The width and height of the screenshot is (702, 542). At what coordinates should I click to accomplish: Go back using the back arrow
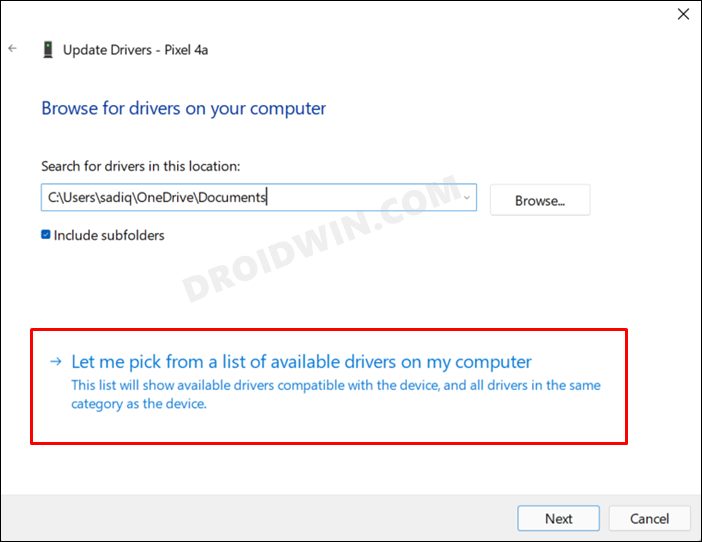[13, 48]
